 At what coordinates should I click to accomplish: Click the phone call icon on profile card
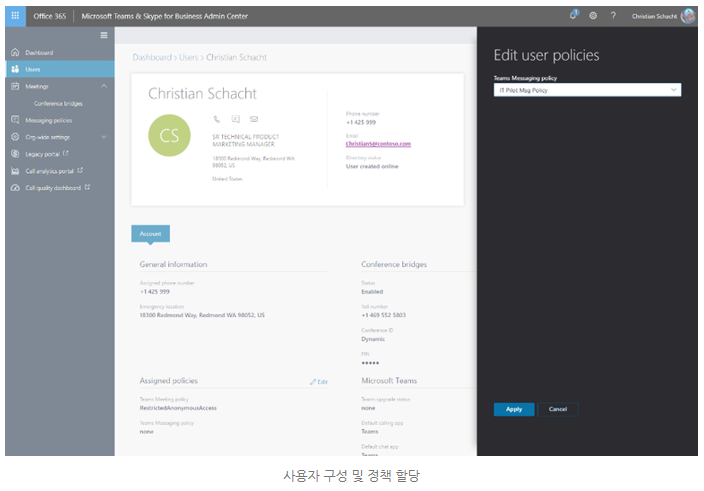coord(217,118)
